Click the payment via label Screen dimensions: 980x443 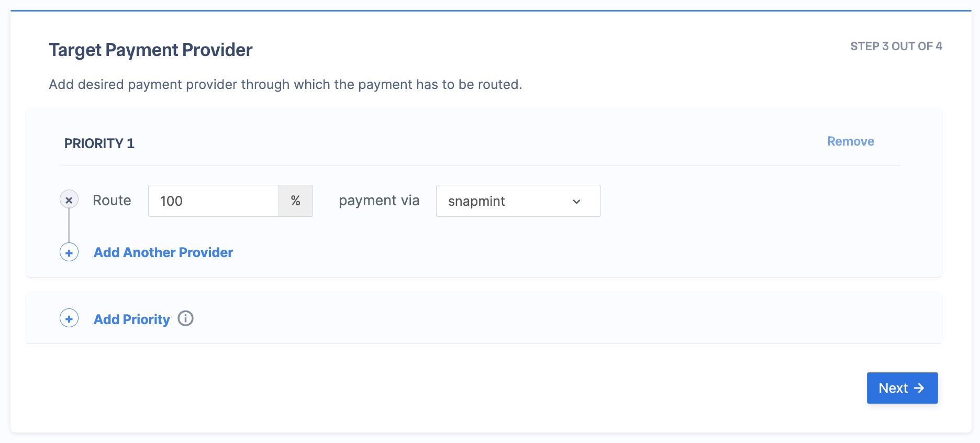click(x=379, y=201)
